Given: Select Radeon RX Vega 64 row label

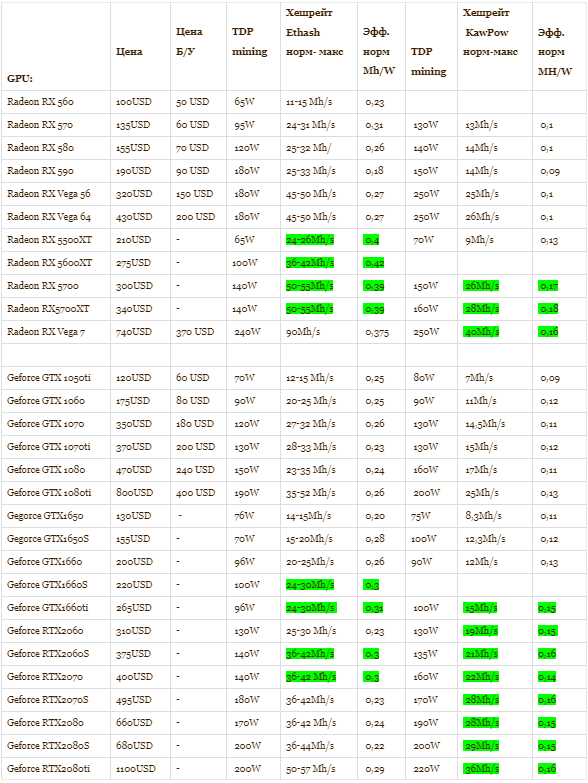Looking at the screenshot, I should (x=49, y=217).
